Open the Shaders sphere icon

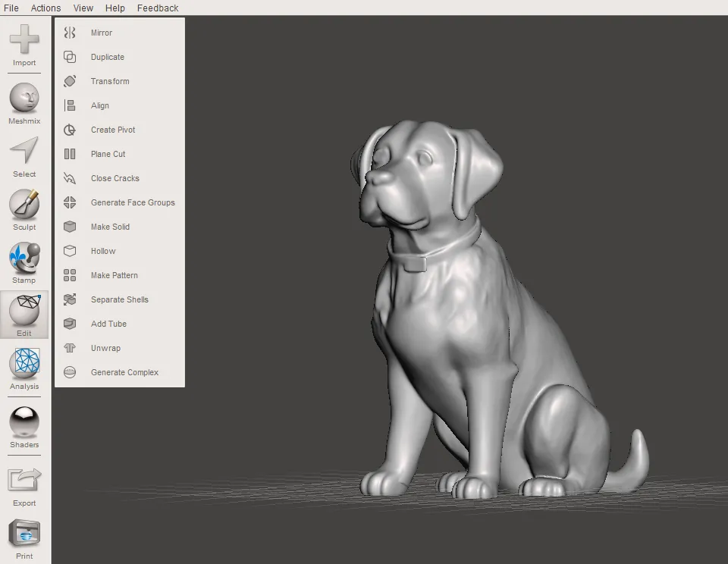(24, 422)
